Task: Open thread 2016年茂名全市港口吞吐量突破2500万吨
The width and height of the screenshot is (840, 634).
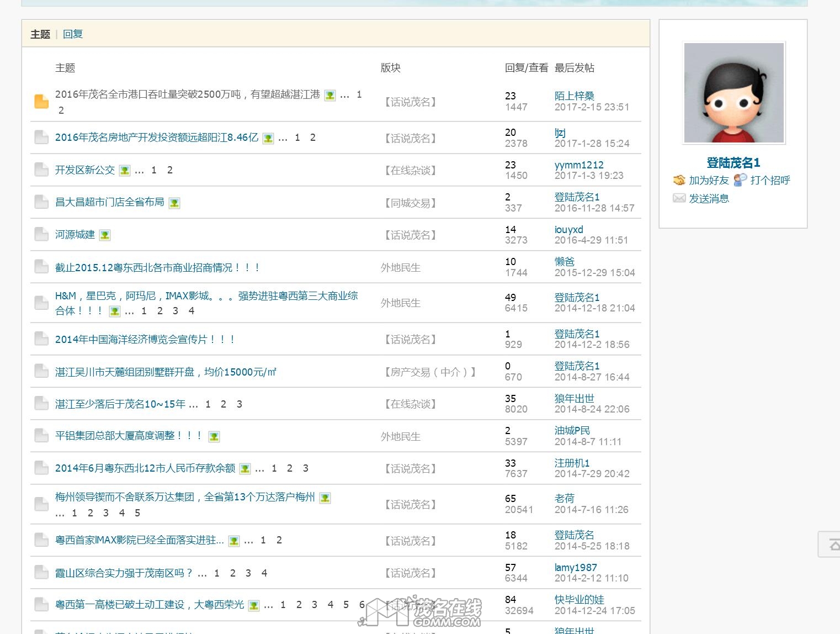Action: click(188, 94)
